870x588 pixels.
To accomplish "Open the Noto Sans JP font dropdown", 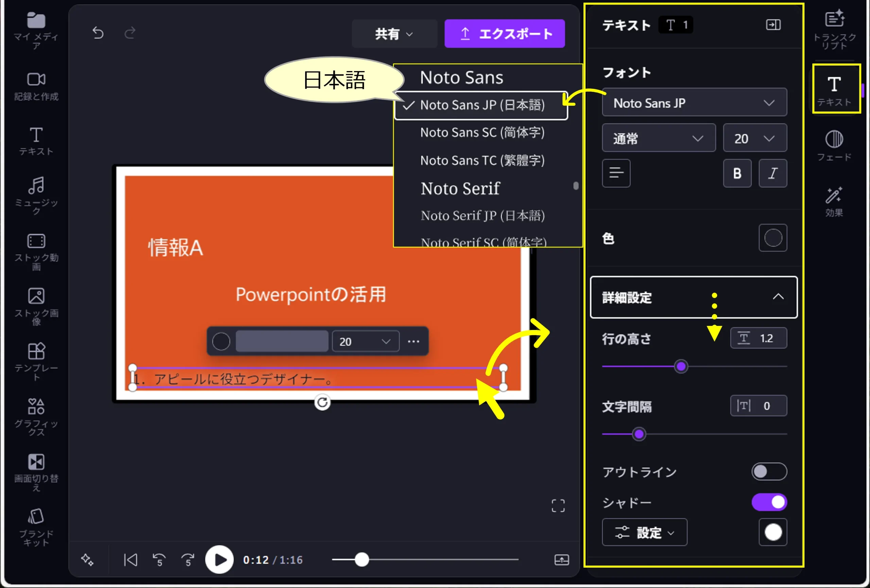I will [x=694, y=103].
